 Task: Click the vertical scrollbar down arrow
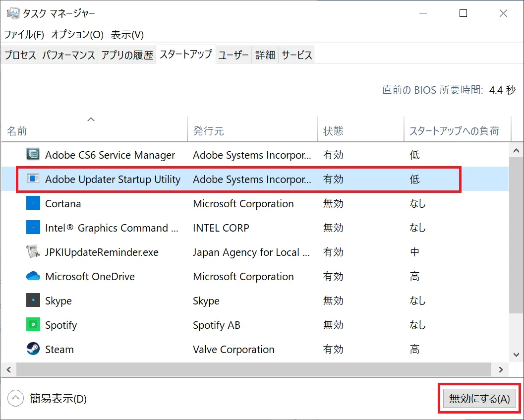pyautogui.click(x=516, y=355)
